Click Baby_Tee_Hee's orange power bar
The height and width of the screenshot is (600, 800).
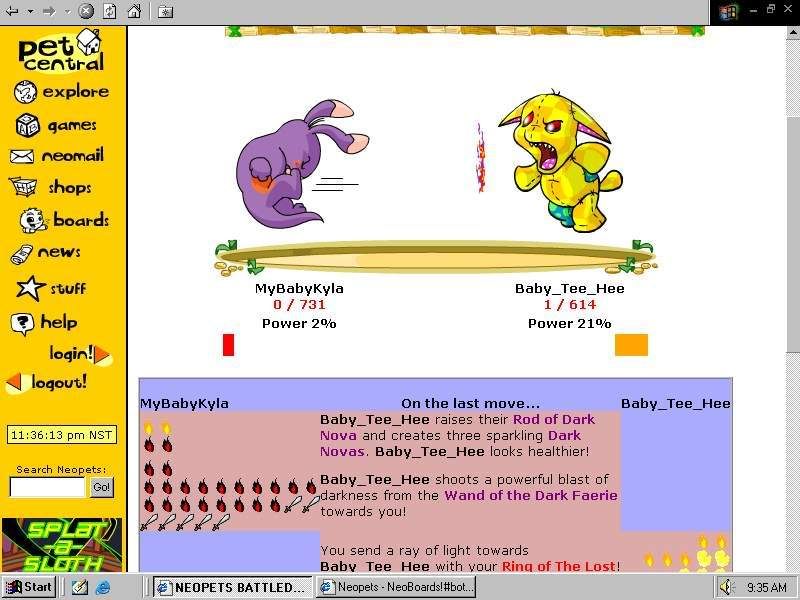631,345
